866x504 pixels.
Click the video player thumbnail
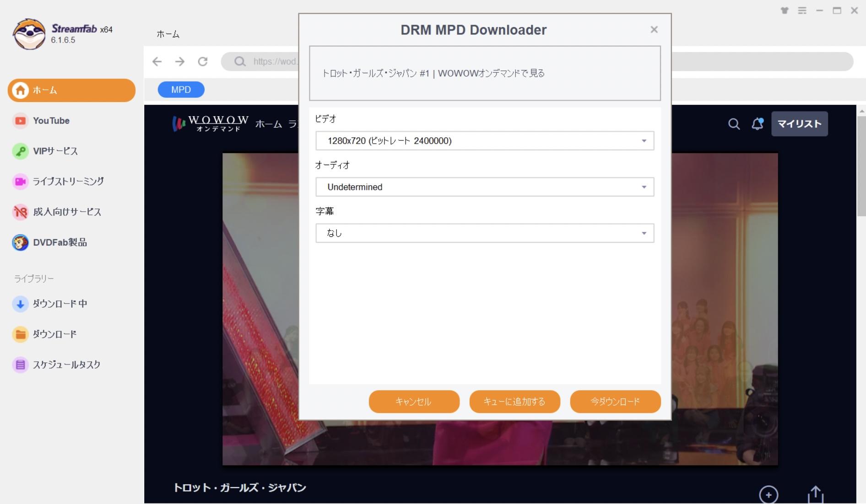500,309
